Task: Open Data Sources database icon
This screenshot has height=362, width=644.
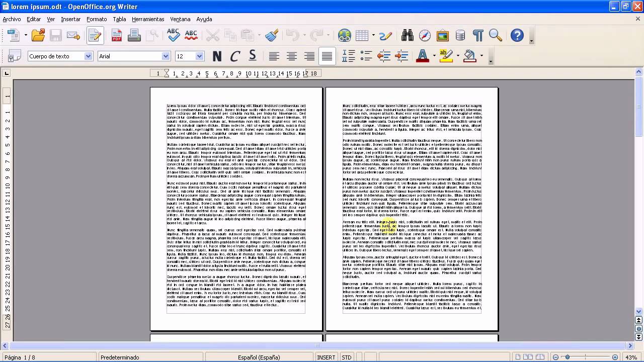Action: tap(460, 36)
